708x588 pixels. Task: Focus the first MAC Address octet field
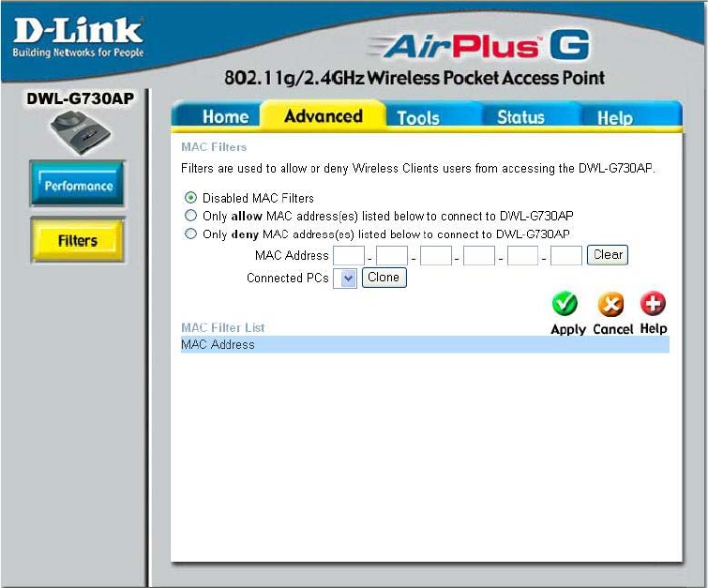pyautogui.click(x=349, y=256)
